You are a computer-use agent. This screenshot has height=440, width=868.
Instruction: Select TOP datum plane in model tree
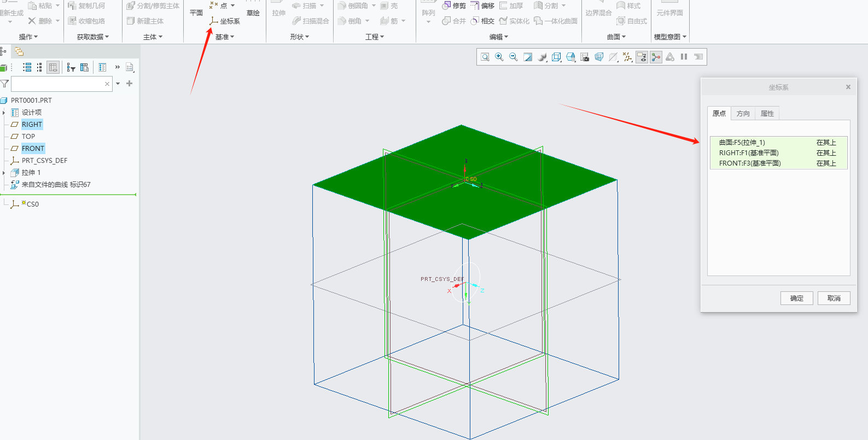pyautogui.click(x=28, y=137)
